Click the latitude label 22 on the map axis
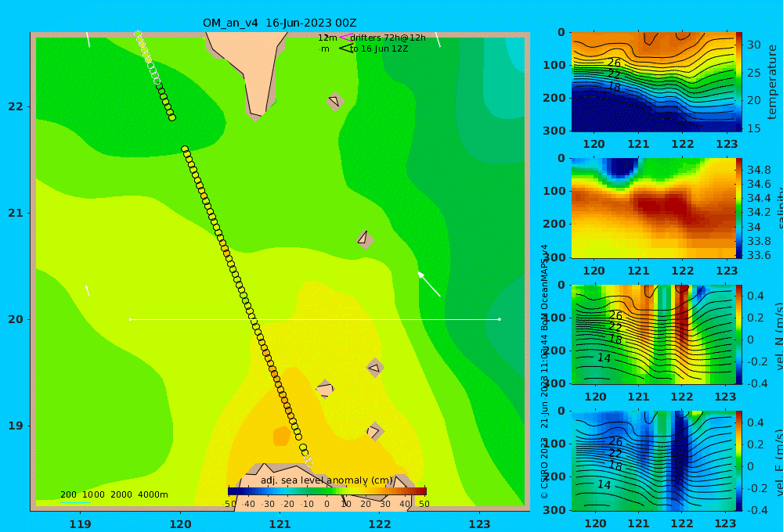783x532 pixels. [x=16, y=106]
